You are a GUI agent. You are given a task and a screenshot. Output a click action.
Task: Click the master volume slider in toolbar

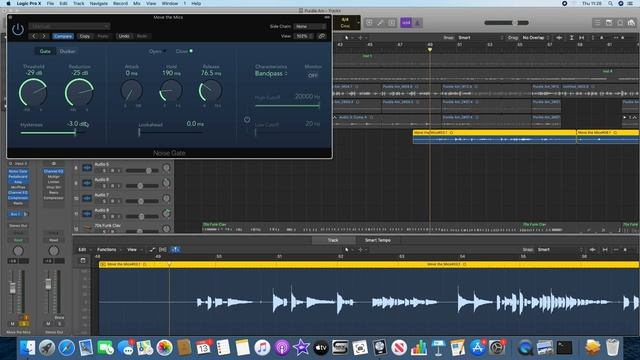(x=506, y=23)
